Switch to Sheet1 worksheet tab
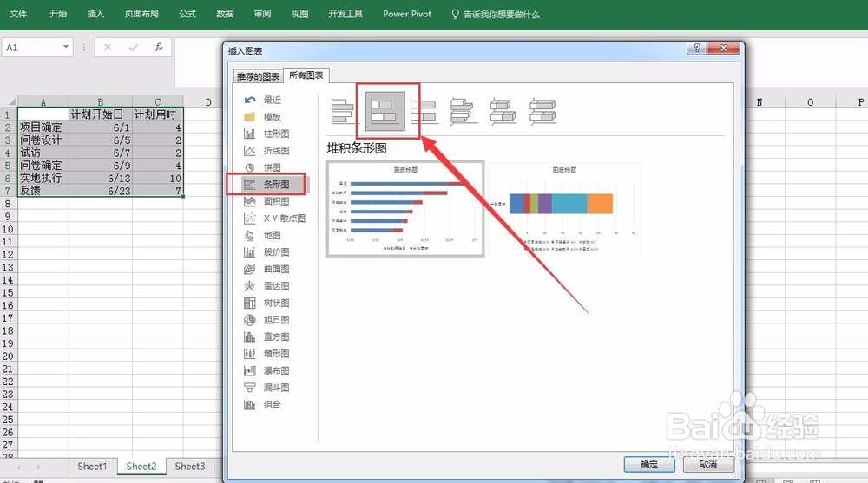868x483 pixels. [92, 467]
